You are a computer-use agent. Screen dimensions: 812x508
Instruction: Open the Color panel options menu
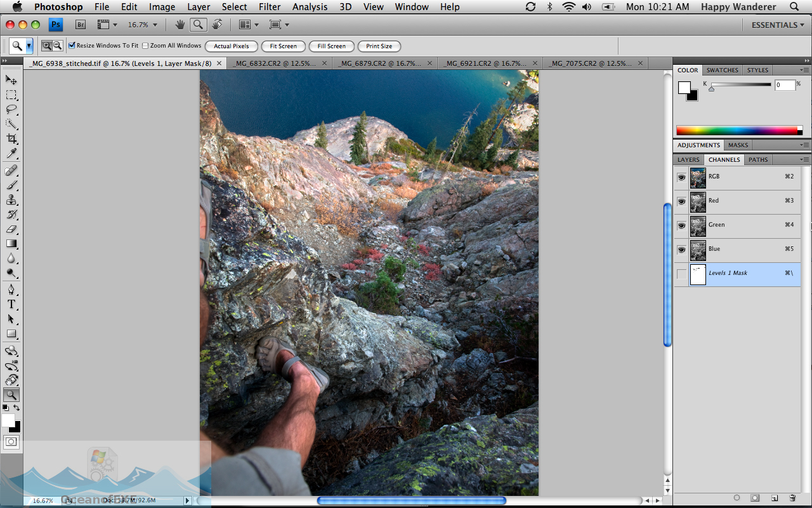804,70
